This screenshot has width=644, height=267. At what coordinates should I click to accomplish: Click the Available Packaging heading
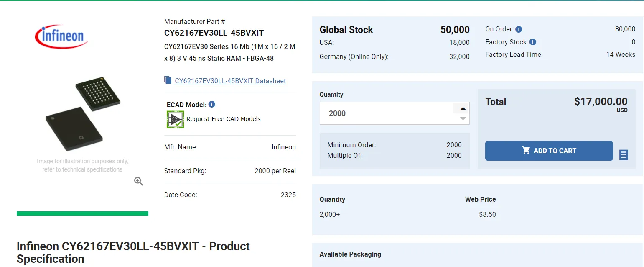tap(350, 254)
